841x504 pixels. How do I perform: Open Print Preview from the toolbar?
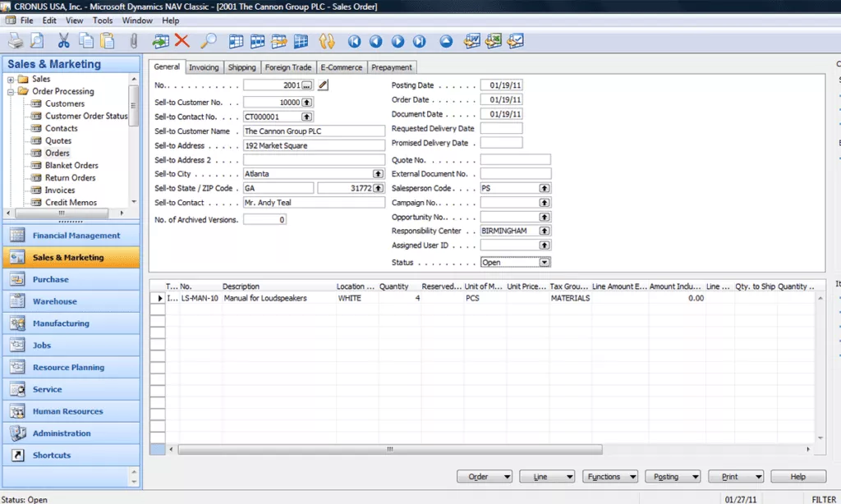coord(37,41)
